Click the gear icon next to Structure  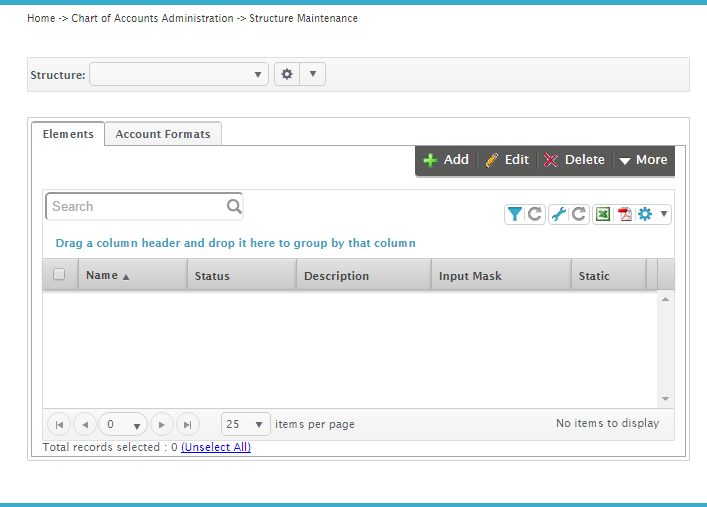pos(287,74)
